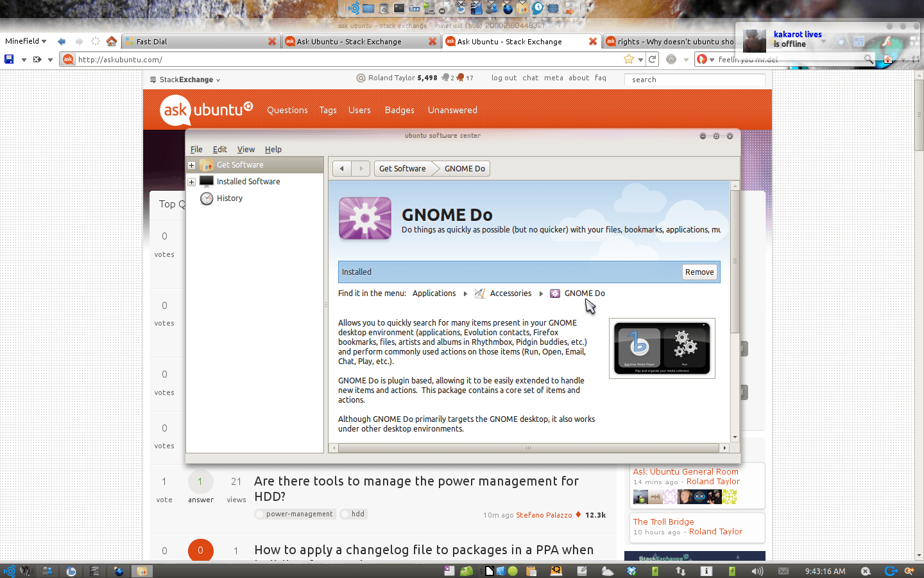Open the URL bar history dropdown arrow

(x=640, y=60)
